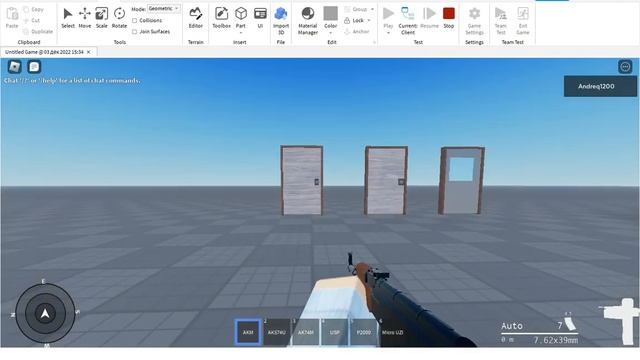Viewport: 640px width, 360px height.
Task: Click the left wooden door
Action: [x=302, y=180]
